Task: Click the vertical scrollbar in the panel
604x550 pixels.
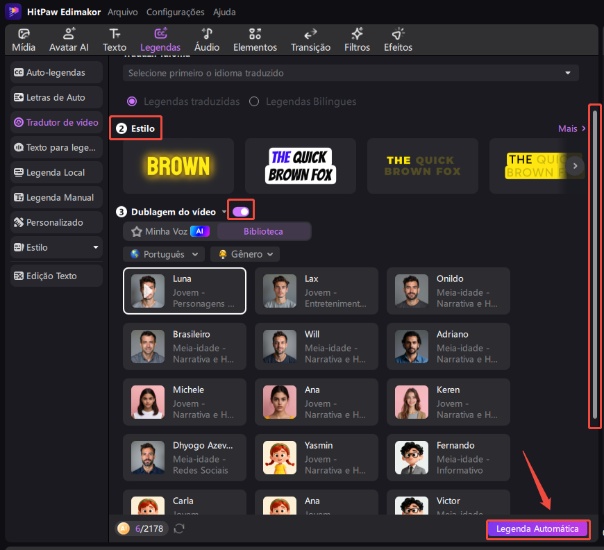Action: 594,265
